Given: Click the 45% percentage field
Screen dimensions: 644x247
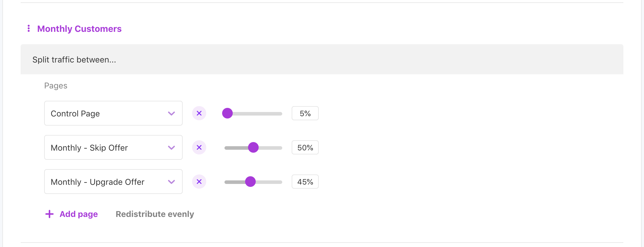Looking at the screenshot, I should coord(305,182).
